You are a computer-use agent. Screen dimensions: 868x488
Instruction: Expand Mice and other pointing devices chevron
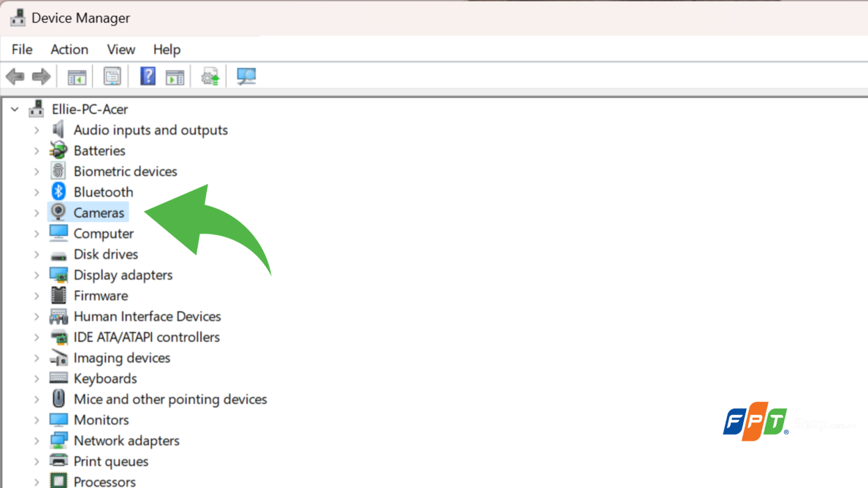pyautogui.click(x=36, y=400)
